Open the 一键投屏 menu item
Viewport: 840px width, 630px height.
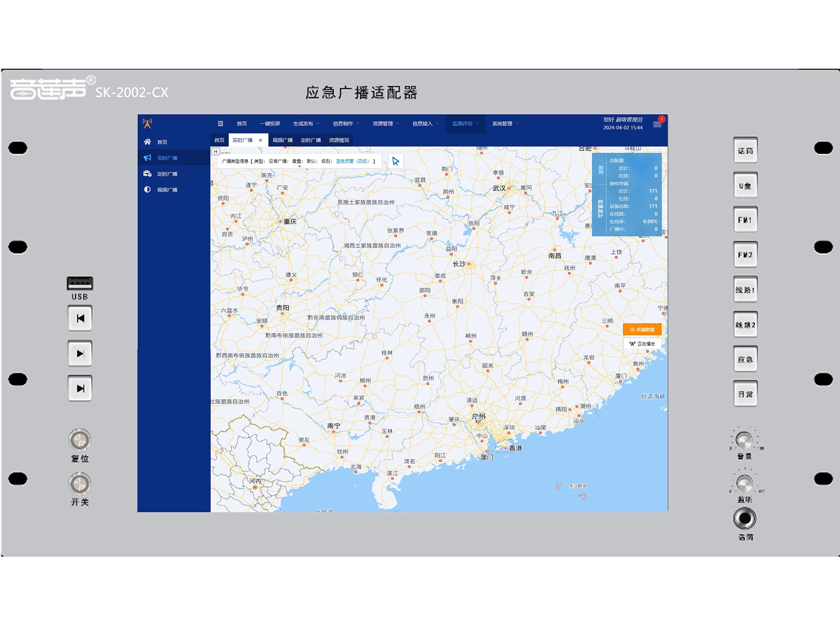pyautogui.click(x=270, y=123)
